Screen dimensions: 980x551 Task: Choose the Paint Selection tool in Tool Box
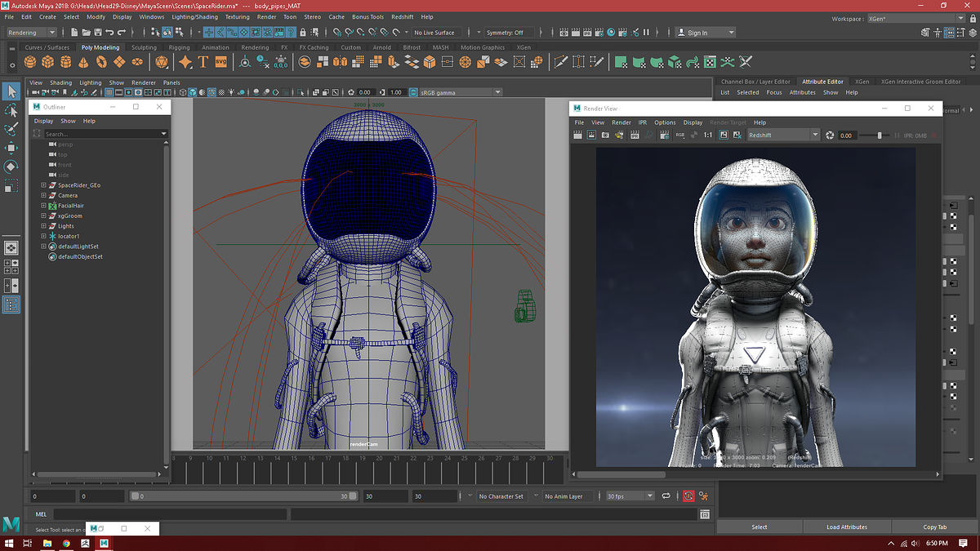pos(11,129)
